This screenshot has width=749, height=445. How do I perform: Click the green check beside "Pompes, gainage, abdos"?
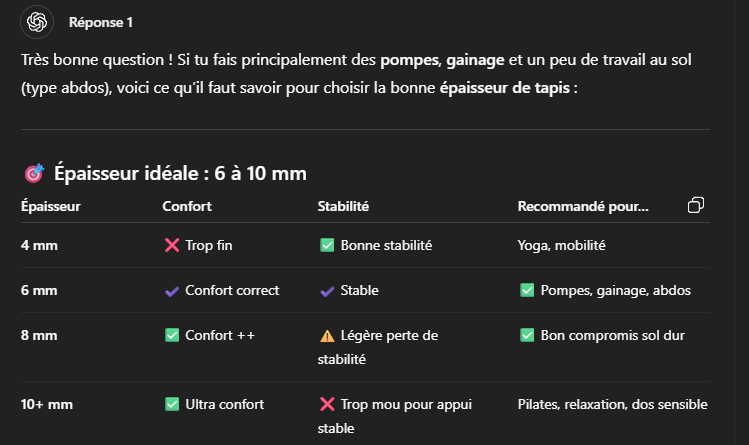[x=526, y=291]
